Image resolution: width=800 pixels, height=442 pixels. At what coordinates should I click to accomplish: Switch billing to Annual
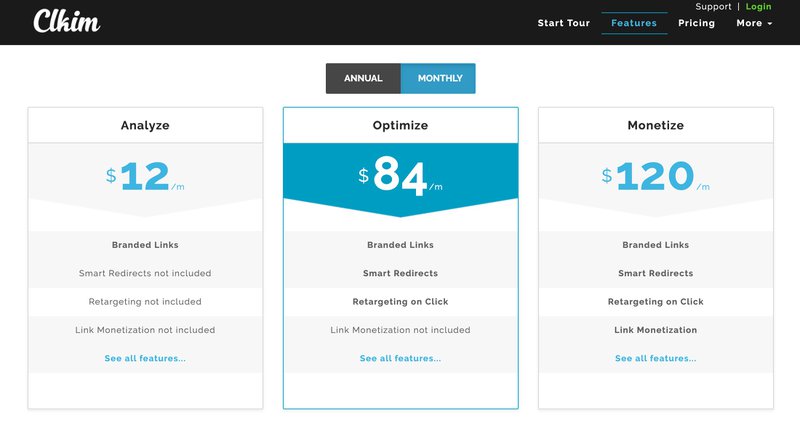pos(363,78)
